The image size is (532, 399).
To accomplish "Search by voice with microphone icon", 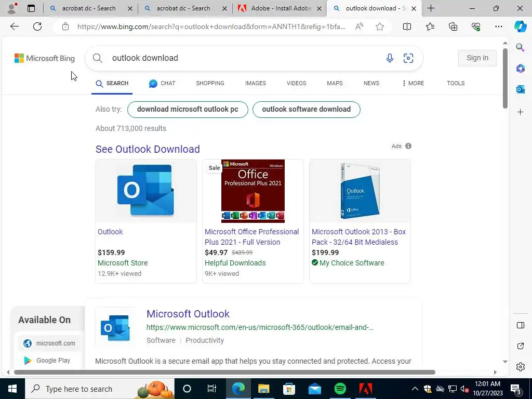I will [390, 58].
